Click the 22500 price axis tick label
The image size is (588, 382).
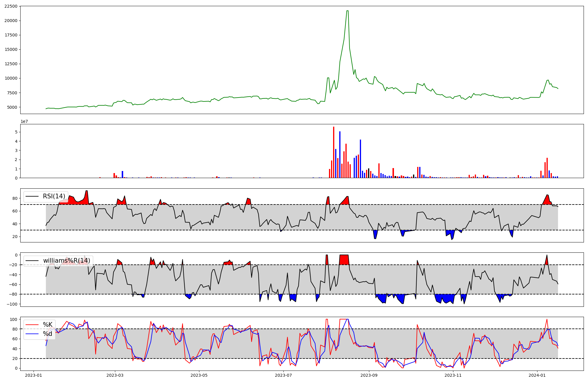click(x=11, y=6)
